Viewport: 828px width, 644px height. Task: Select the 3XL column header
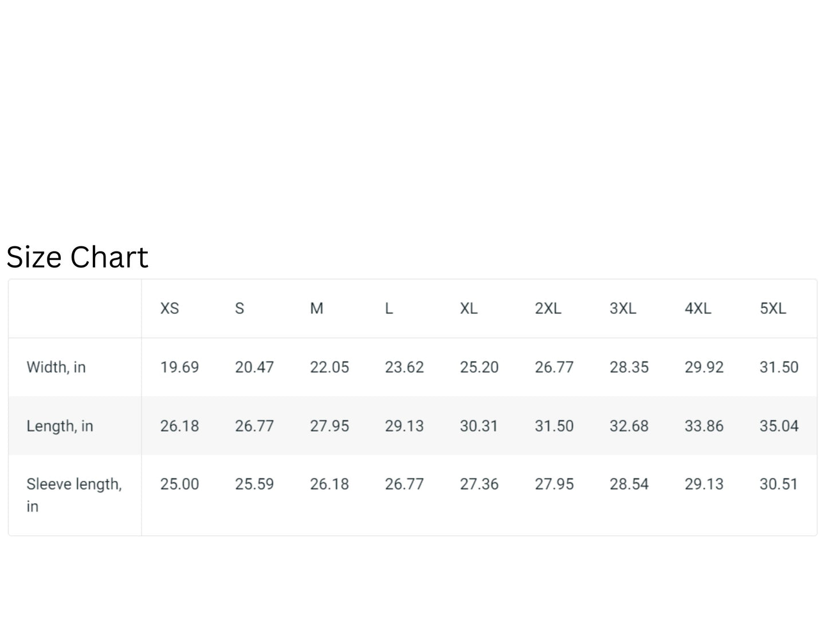coord(623,309)
